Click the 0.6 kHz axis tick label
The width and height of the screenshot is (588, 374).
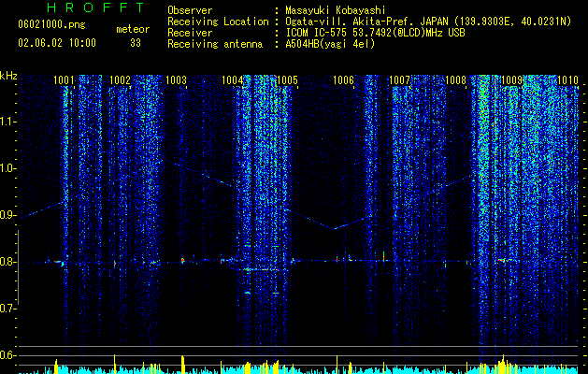pos(8,355)
